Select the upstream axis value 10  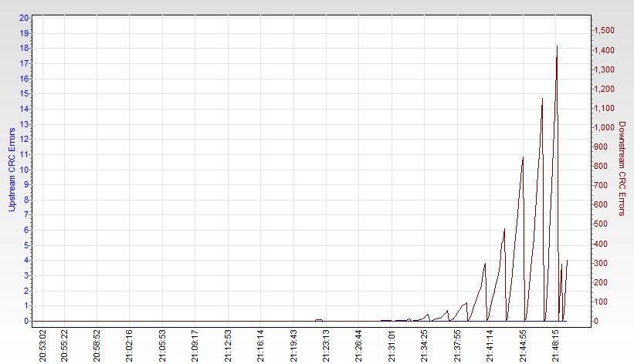point(24,170)
